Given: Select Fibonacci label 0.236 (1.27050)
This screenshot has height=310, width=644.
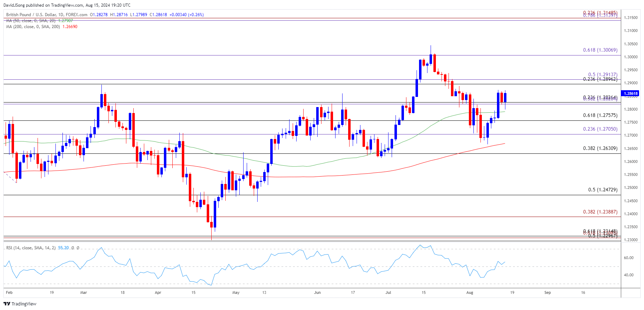Looking at the screenshot, I should 600,129.
